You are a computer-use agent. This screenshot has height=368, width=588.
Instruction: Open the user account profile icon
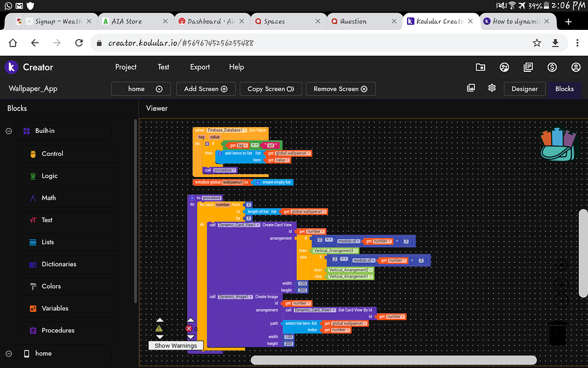(x=576, y=67)
